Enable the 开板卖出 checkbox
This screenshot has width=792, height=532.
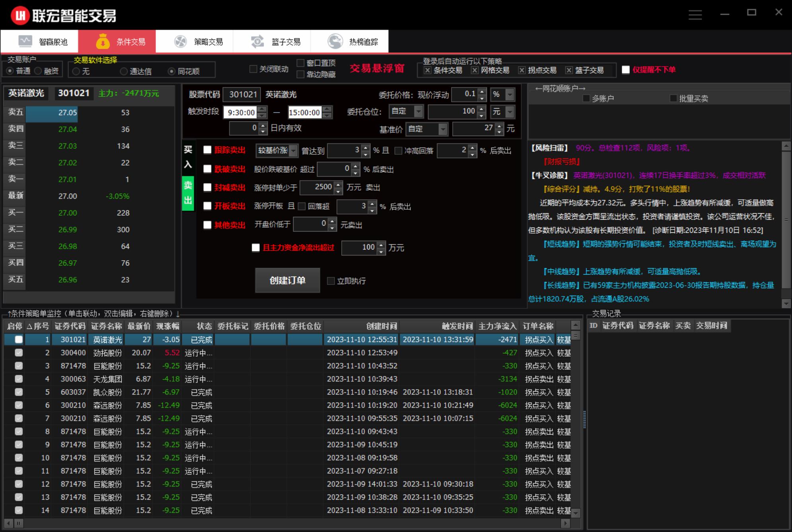pyautogui.click(x=207, y=206)
